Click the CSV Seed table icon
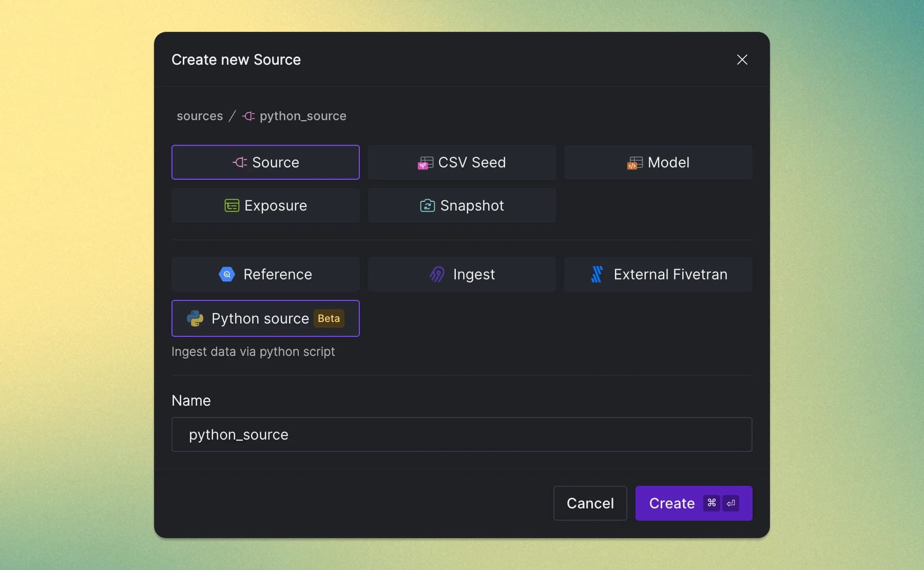924x570 pixels. pos(426,163)
